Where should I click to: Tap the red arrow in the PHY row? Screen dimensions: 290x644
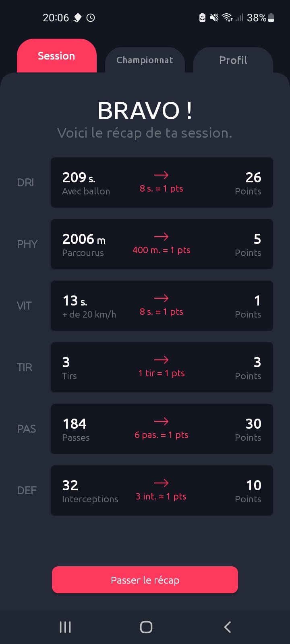tap(161, 237)
